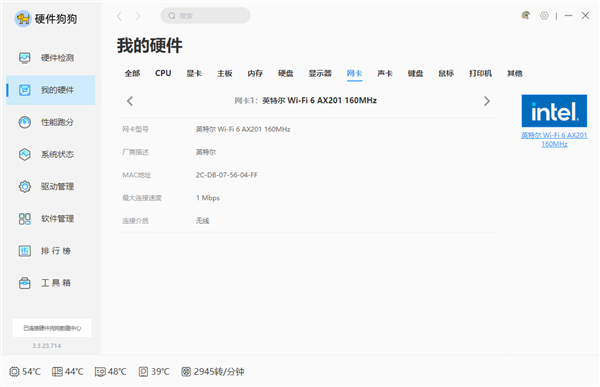Click the disk temperature 39°C indicator

pos(154,371)
